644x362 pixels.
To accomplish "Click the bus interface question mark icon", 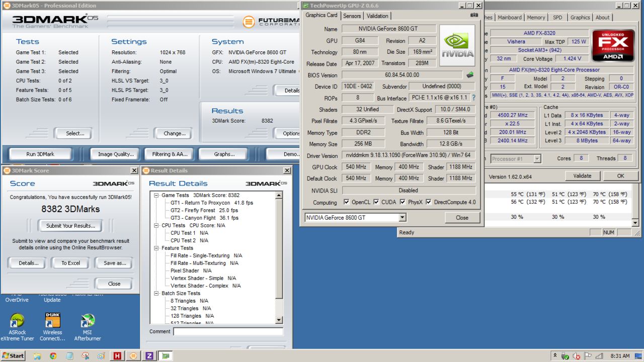I will [x=473, y=98].
